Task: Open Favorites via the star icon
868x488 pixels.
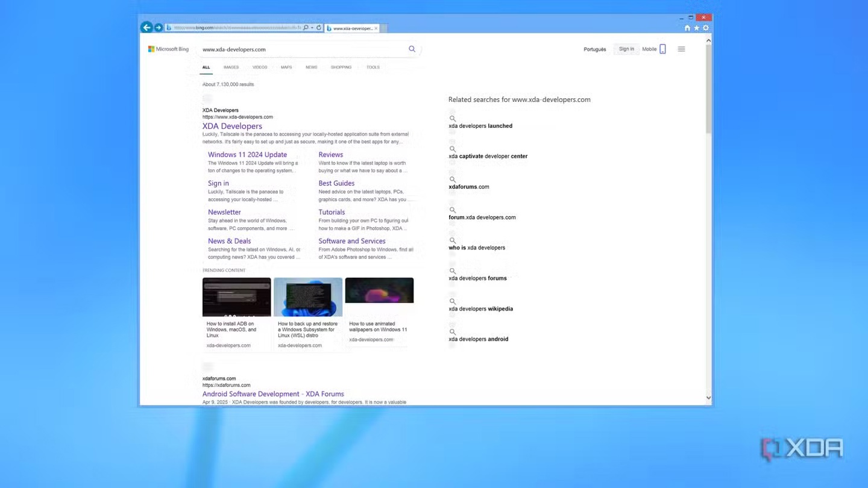Action: click(697, 28)
